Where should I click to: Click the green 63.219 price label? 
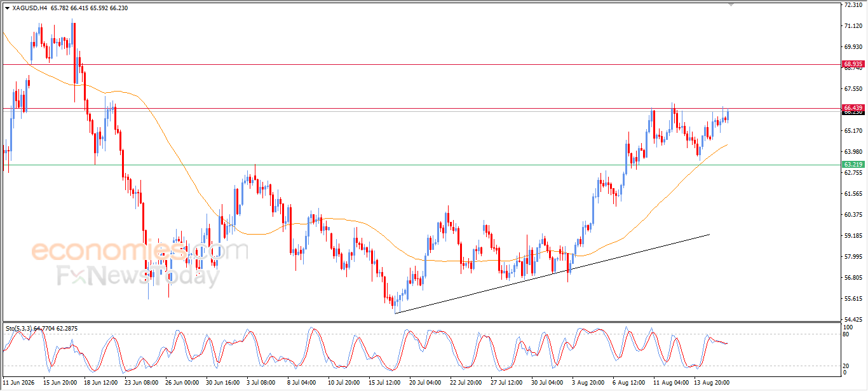(x=853, y=165)
